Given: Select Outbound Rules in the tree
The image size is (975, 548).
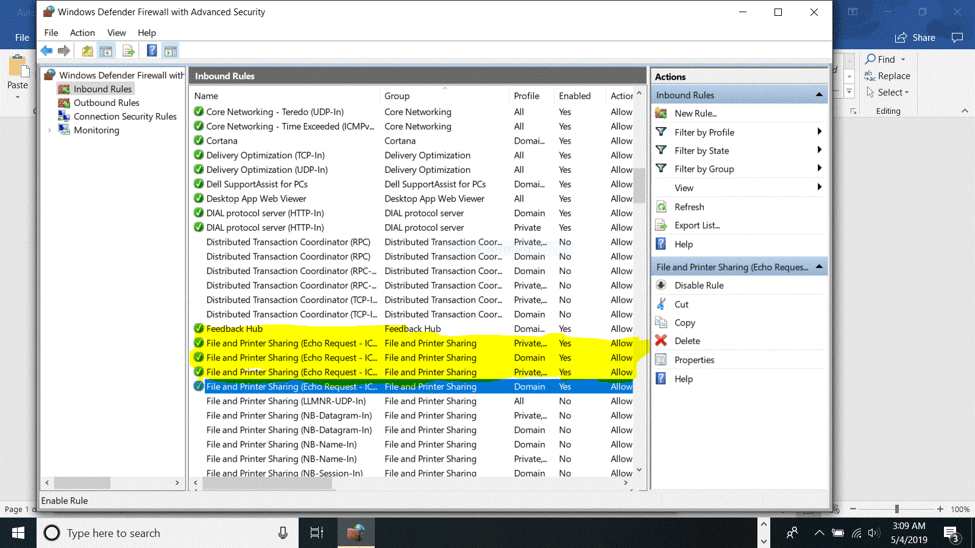Looking at the screenshot, I should 106,103.
